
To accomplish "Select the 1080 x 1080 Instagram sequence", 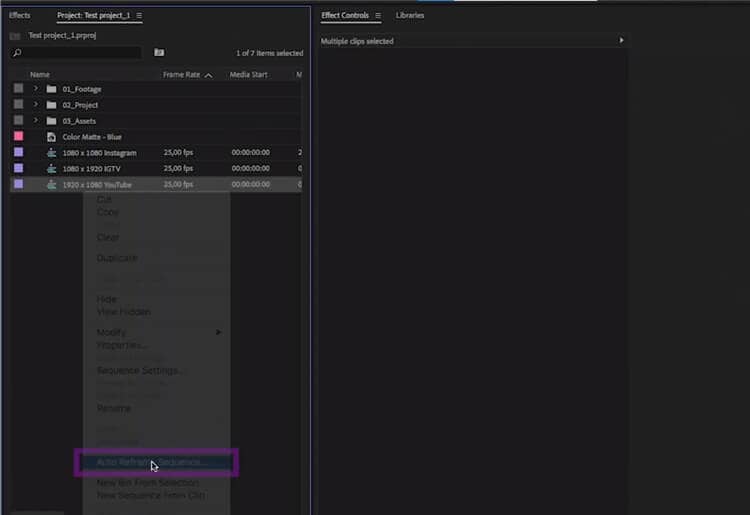I will pos(99,153).
